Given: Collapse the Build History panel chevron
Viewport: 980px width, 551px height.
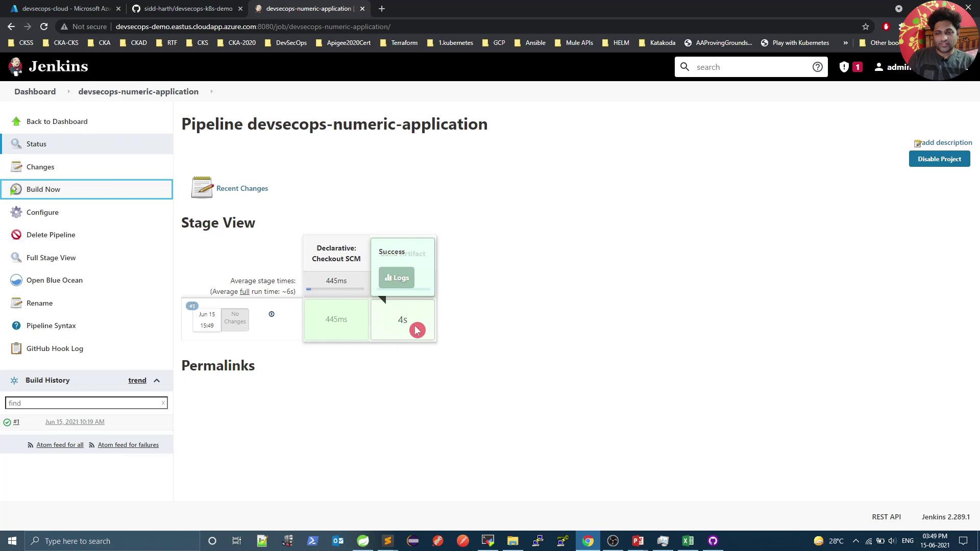Looking at the screenshot, I should [x=157, y=381].
